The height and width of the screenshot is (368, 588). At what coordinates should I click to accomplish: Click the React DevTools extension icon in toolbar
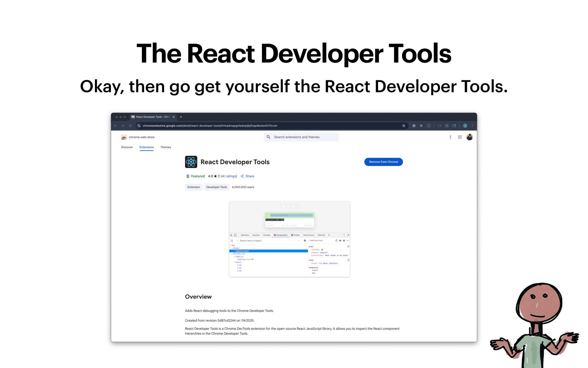(x=421, y=126)
